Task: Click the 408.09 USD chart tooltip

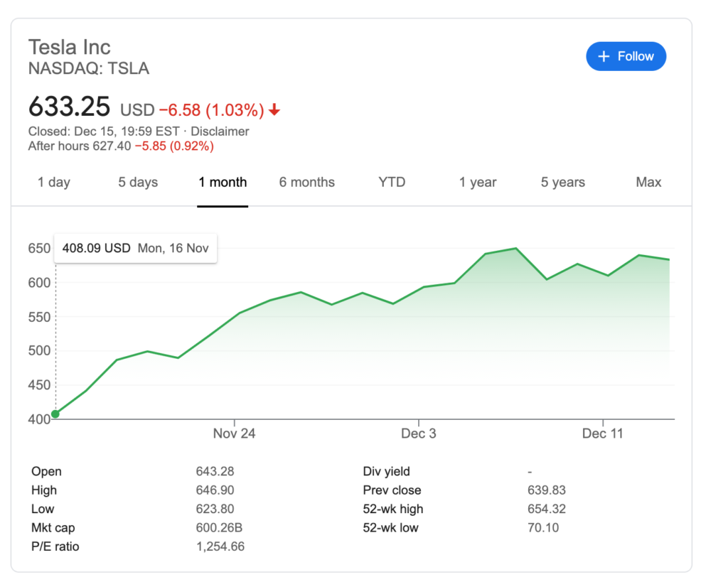Action: tap(135, 249)
